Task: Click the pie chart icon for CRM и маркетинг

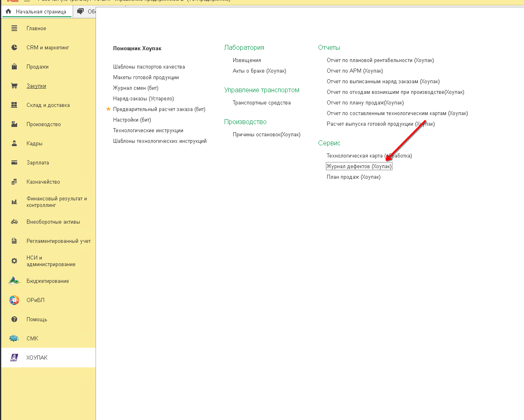Action: pos(14,47)
